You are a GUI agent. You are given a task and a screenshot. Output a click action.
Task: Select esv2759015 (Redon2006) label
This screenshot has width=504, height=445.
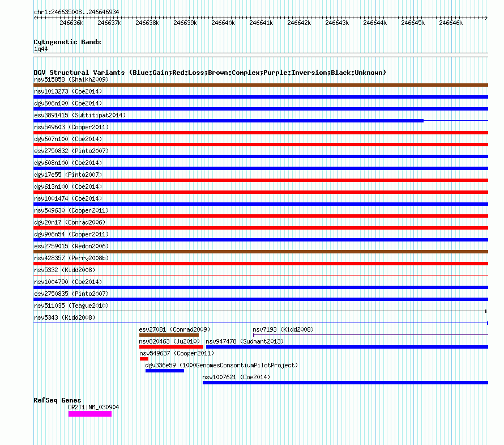pos(71,246)
